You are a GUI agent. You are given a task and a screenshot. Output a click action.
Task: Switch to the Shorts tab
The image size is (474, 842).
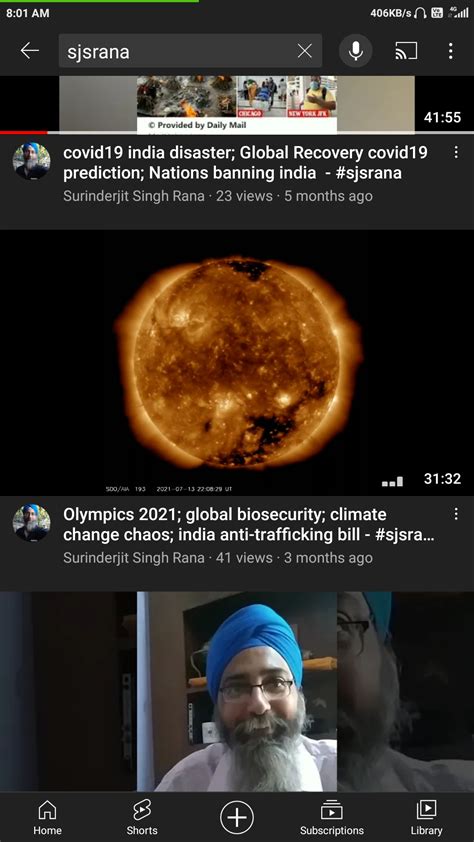tap(142, 817)
